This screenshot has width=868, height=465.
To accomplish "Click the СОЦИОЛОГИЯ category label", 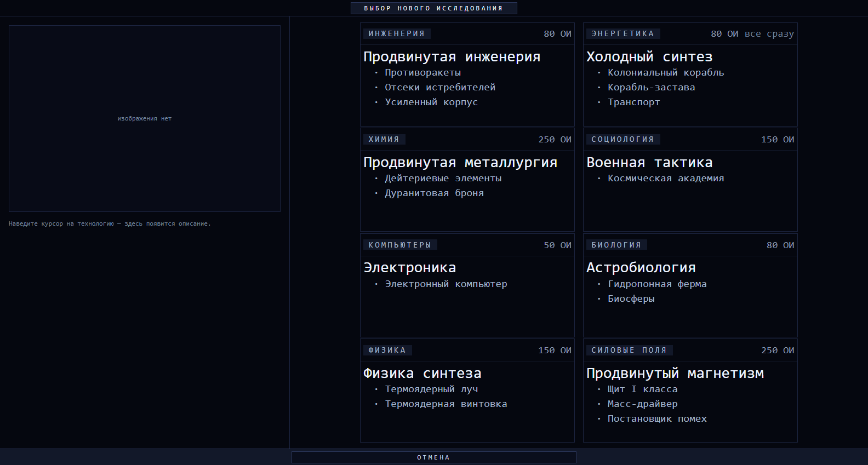I will (623, 139).
